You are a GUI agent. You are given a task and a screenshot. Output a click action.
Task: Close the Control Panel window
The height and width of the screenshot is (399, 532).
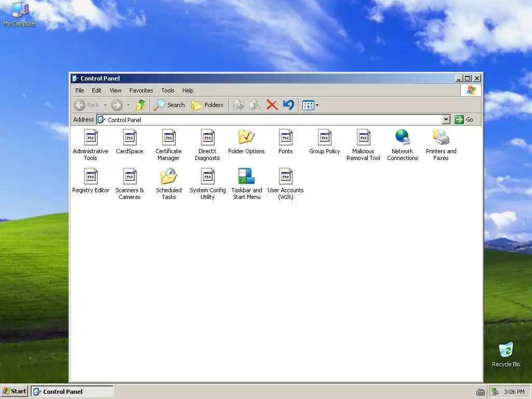click(x=477, y=78)
